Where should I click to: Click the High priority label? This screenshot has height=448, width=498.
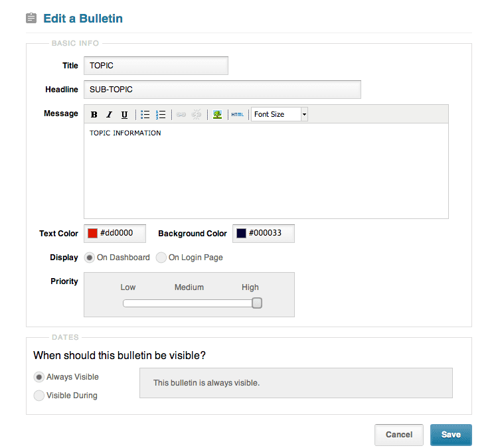coord(250,287)
